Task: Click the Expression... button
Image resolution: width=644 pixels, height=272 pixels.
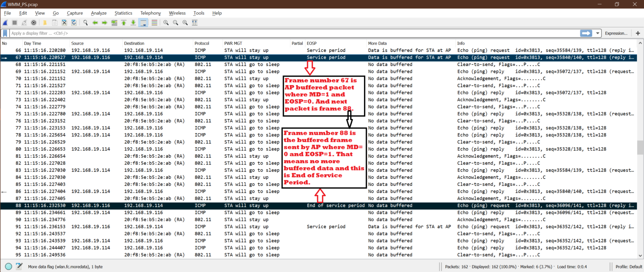Action: pos(616,33)
